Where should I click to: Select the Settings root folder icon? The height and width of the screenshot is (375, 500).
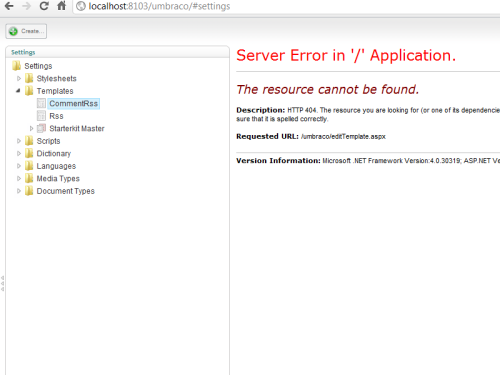16,66
